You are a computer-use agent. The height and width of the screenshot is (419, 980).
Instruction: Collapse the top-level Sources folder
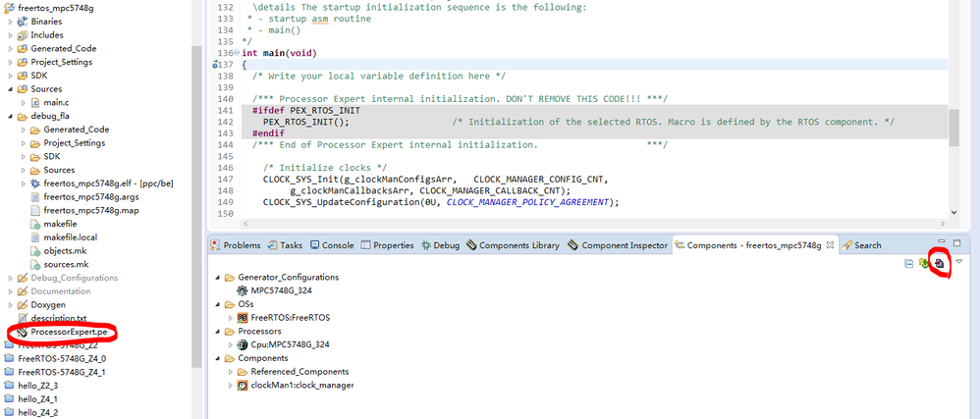(11, 88)
